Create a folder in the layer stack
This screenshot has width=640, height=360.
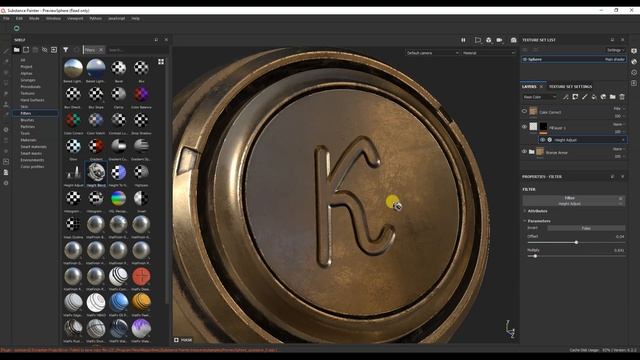coord(613,97)
